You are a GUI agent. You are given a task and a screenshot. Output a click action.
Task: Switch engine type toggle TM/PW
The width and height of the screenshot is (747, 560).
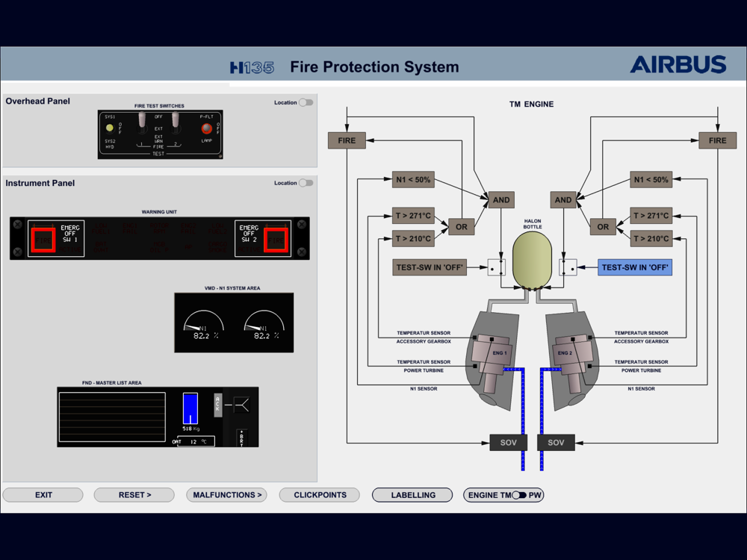coord(519,495)
